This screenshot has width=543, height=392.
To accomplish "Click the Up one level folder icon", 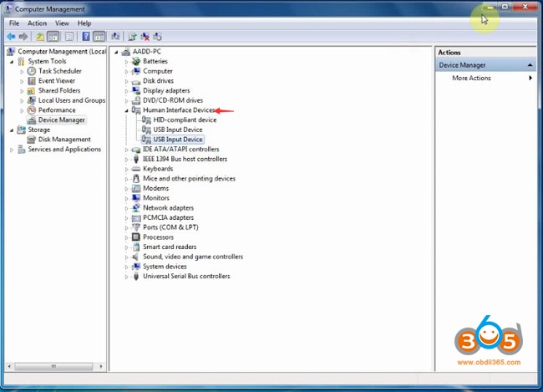I will (40, 37).
